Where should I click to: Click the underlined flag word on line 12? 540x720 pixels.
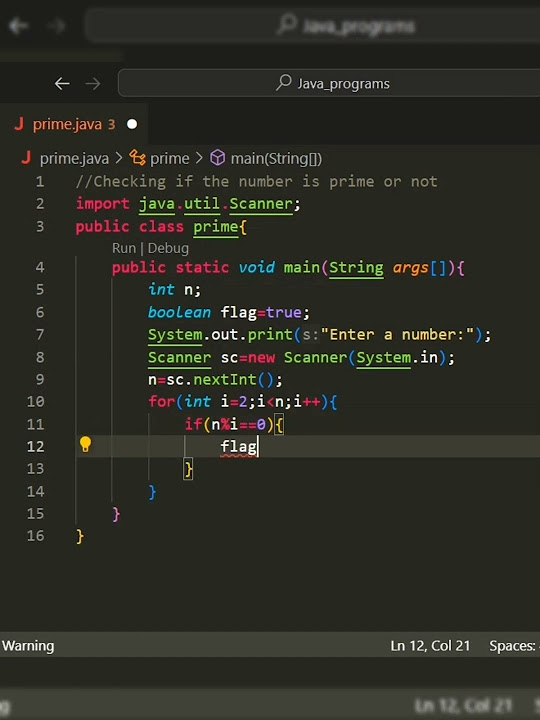click(x=238, y=447)
